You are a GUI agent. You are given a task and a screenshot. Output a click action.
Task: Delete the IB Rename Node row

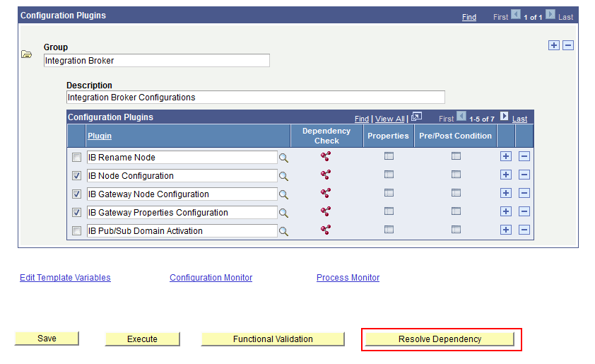[x=524, y=156]
